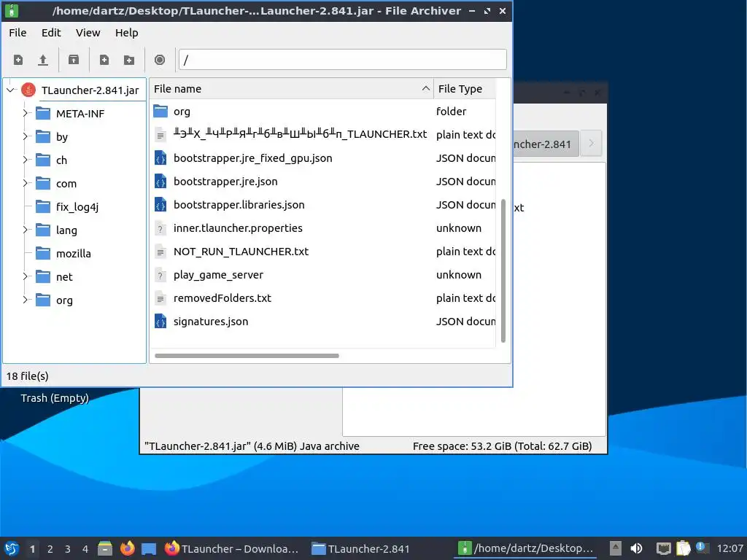Open the LXQt start menu icon

pos(12,548)
